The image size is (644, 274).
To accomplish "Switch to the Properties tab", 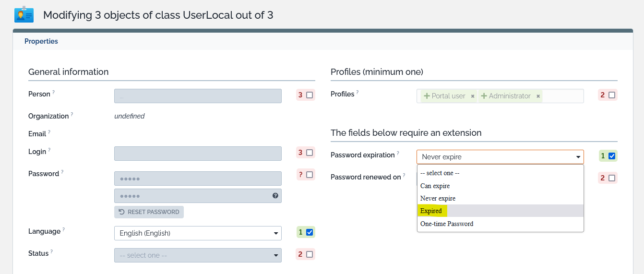I will [41, 41].
